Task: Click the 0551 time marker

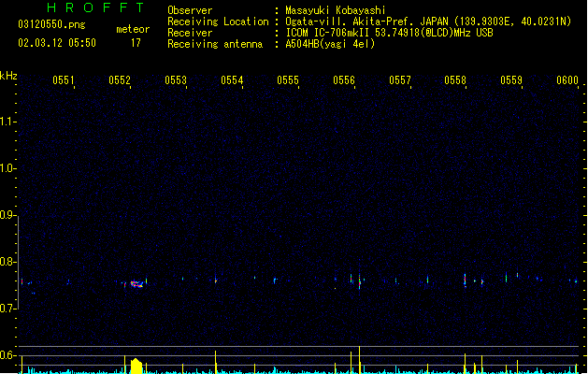Action: tap(64, 80)
